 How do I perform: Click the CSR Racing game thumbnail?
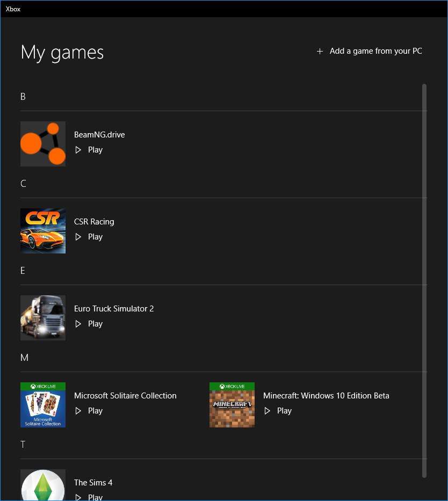click(x=43, y=231)
